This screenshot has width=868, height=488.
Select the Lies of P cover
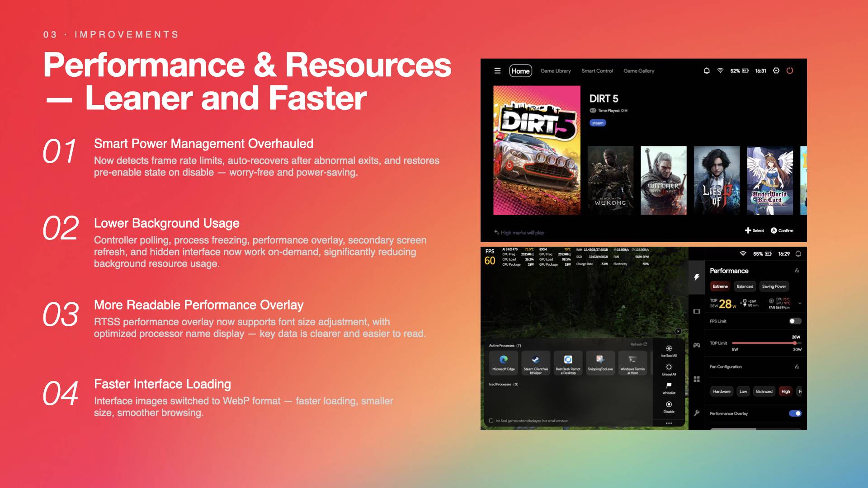coord(717,180)
